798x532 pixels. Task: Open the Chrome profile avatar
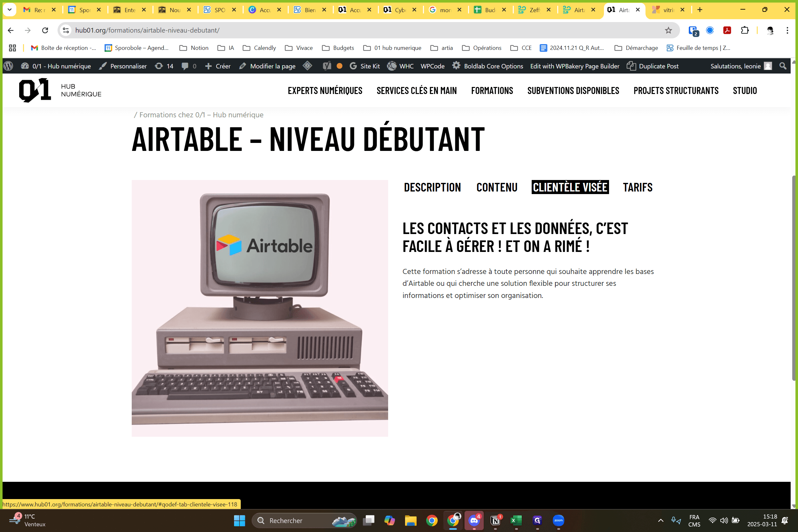(x=770, y=30)
